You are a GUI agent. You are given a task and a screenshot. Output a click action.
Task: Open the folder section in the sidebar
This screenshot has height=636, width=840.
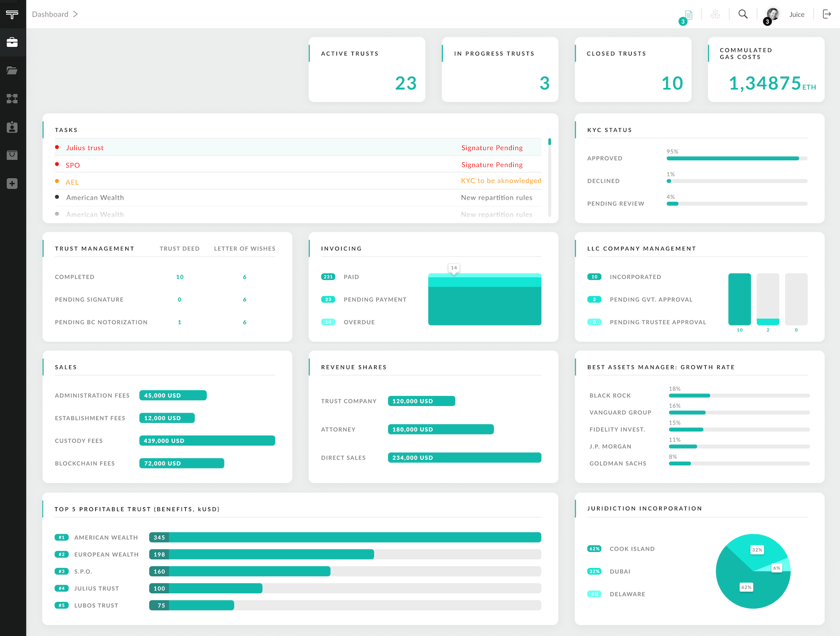click(12, 70)
